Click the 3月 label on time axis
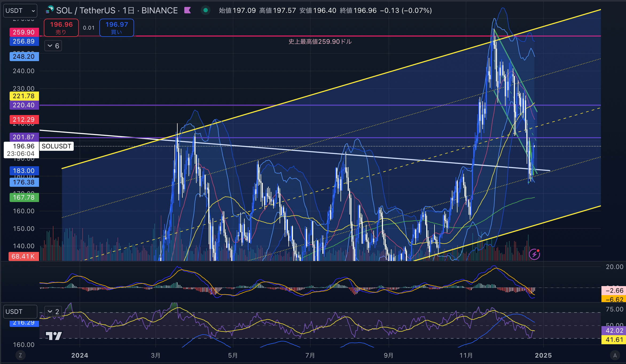 (156, 355)
